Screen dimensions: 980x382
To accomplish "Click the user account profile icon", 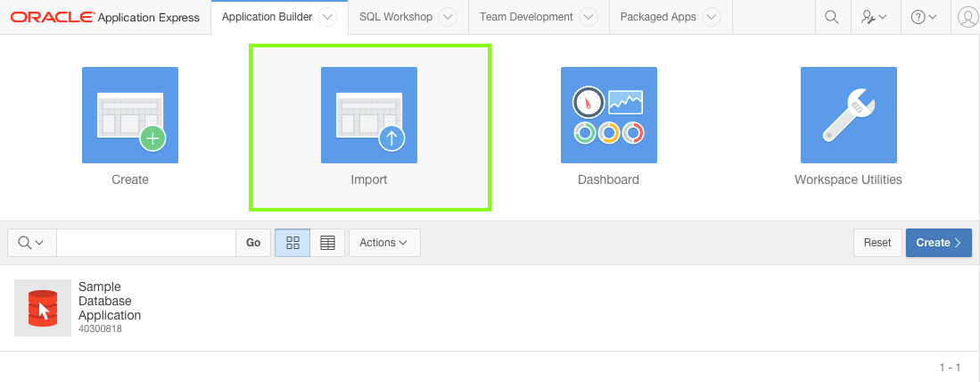I will click(x=968, y=17).
